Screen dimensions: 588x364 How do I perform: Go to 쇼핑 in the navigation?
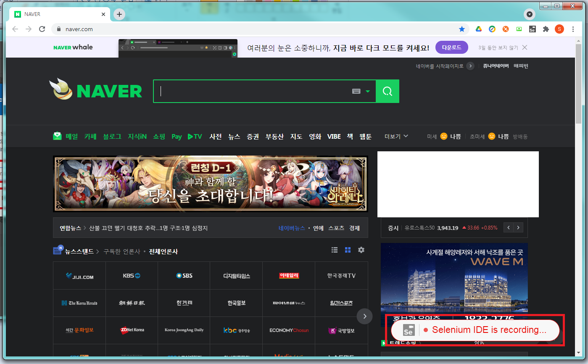(159, 136)
